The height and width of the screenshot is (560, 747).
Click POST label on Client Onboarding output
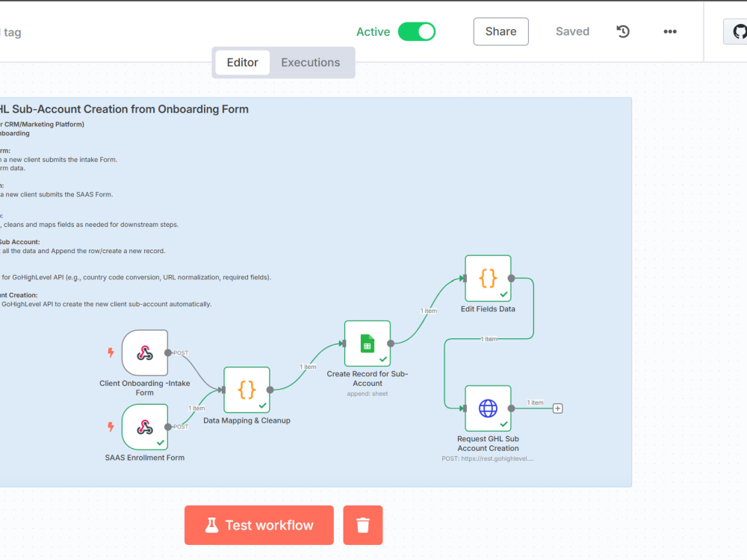(181, 353)
